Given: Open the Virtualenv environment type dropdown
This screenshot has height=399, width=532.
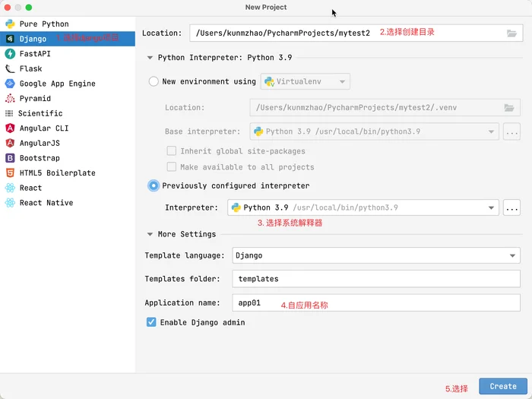Looking at the screenshot, I should point(305,82).
